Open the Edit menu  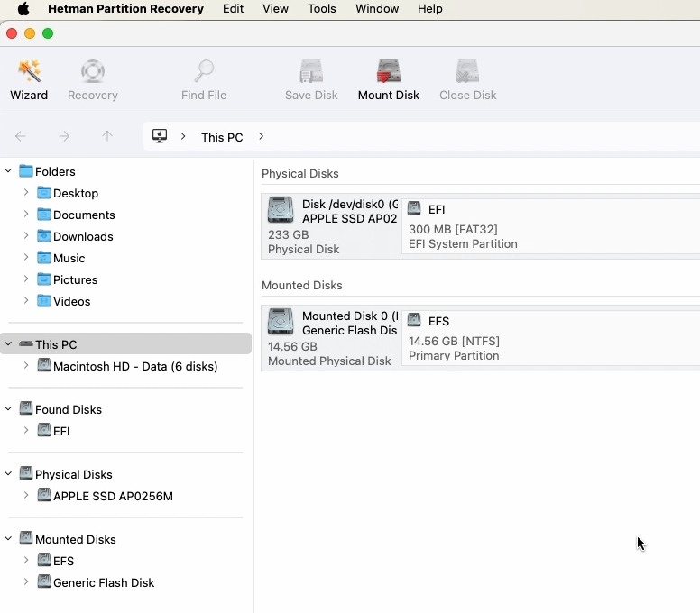(233, 8)
